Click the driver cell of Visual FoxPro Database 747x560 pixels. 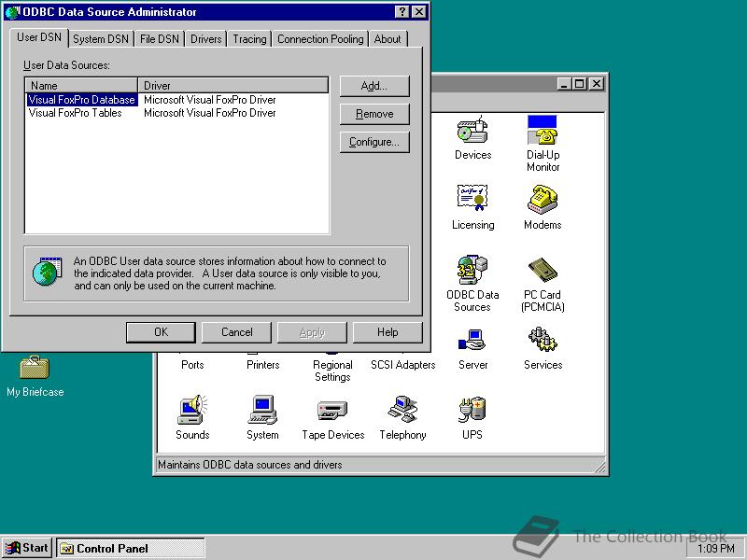point(210,100)
